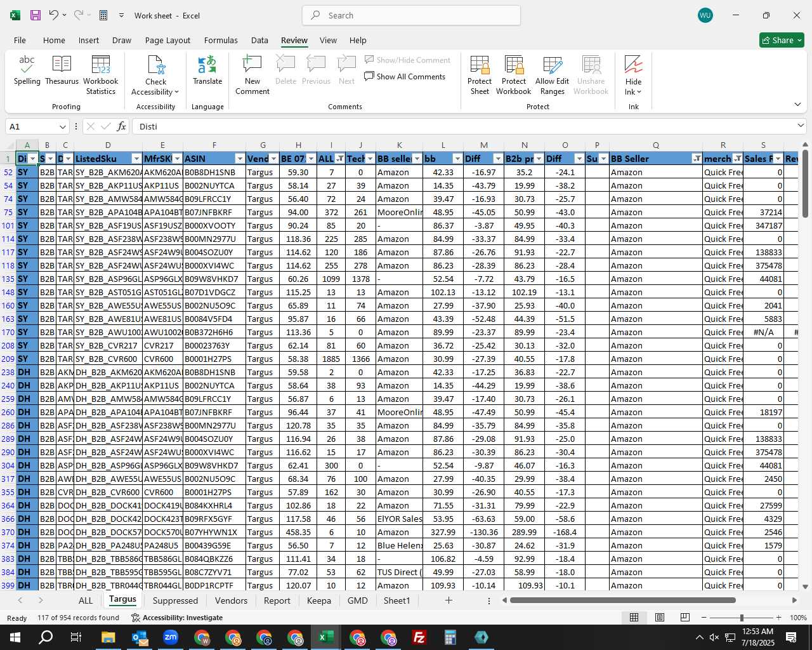812x650 pixels.
Task: Select the ALL sheet tab
Action: 86,600
